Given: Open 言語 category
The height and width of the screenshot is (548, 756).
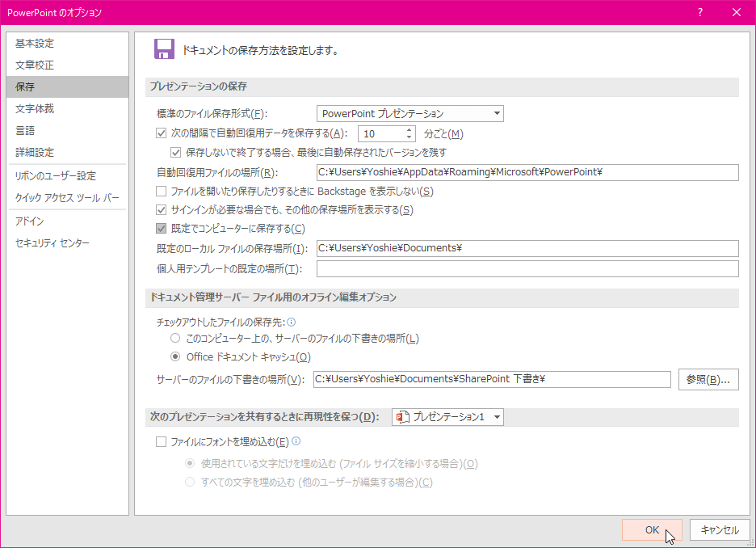Looking at the screenshot, I should point(68,130).
